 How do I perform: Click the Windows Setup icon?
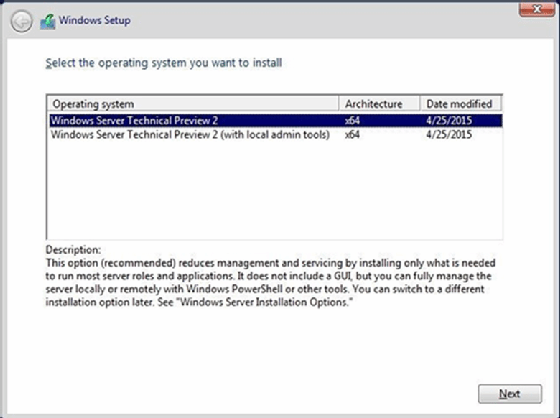[x=48, y=21]
